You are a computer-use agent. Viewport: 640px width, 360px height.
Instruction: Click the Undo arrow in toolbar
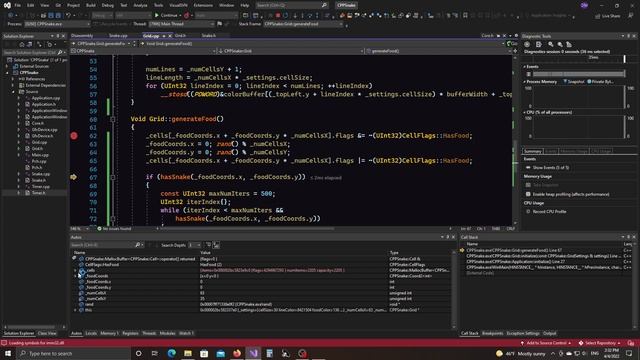(x=69, y=16)
